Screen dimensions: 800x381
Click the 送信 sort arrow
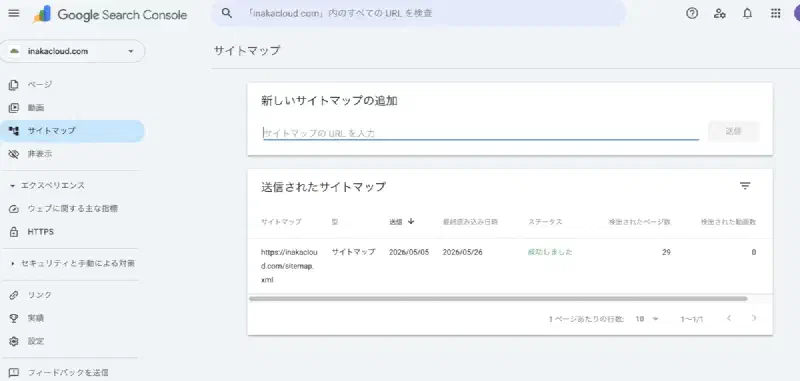point(411,221)
